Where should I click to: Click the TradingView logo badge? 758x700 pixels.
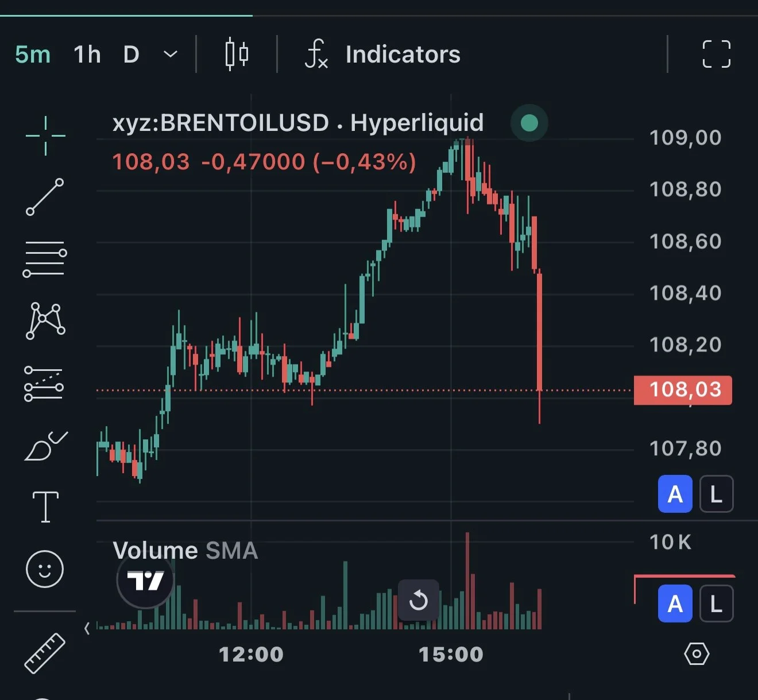(145, 580)
